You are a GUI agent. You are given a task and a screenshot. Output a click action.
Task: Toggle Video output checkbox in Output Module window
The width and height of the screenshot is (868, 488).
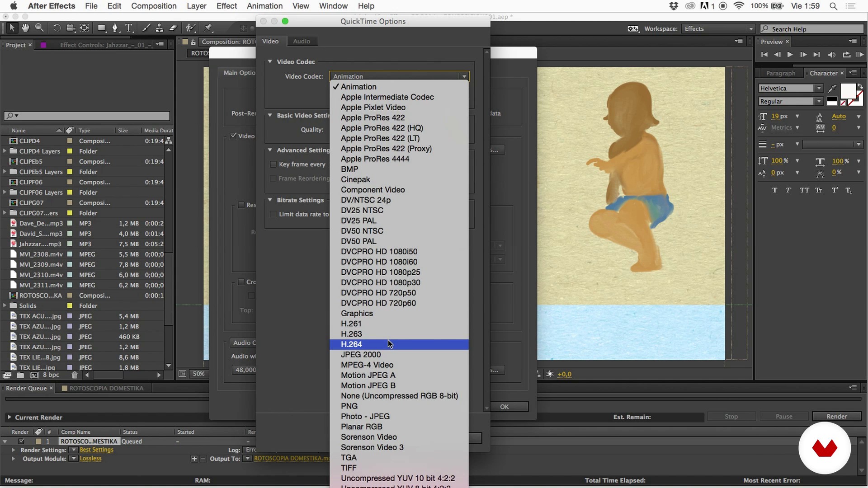233,136
